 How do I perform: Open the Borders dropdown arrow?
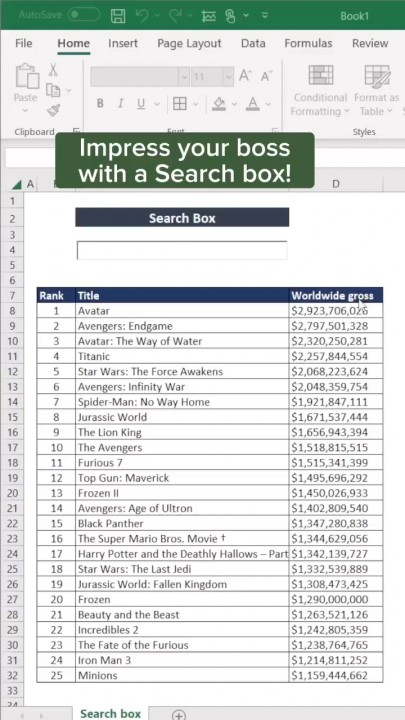point(195,104)
